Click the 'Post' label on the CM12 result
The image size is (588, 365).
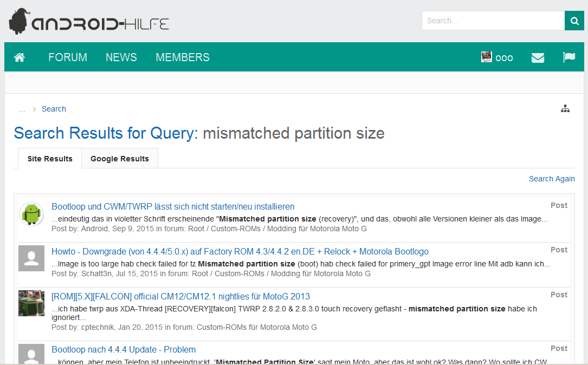(x=559, y=295)
